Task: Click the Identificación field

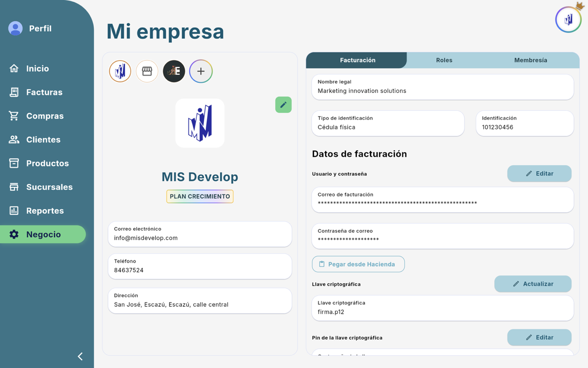Action: [525, 123]
